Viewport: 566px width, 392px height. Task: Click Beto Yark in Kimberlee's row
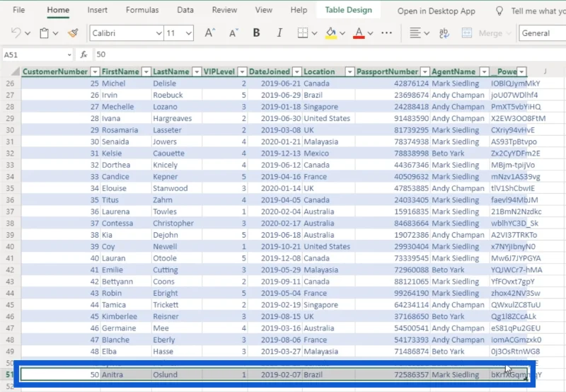[459, 316]
